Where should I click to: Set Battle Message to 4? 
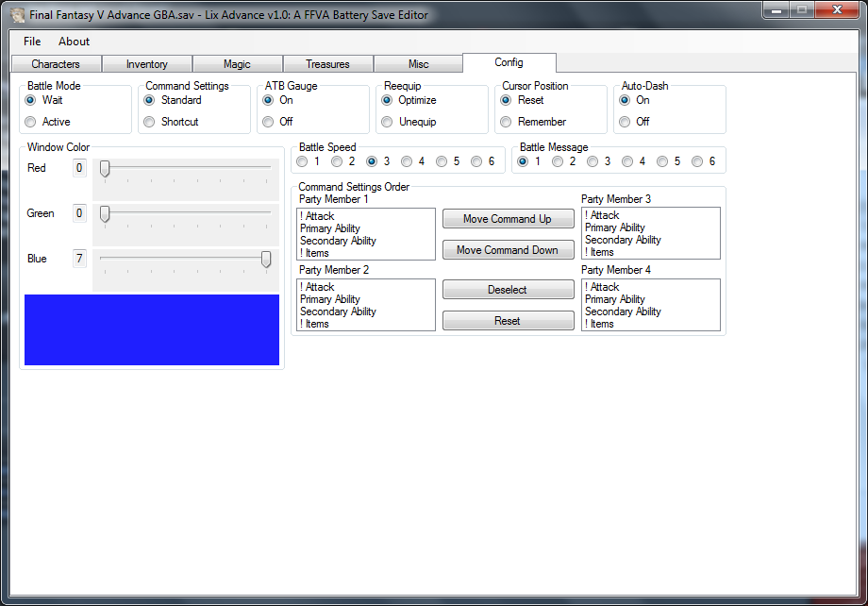pyautogui.click(x=634, y=161)
